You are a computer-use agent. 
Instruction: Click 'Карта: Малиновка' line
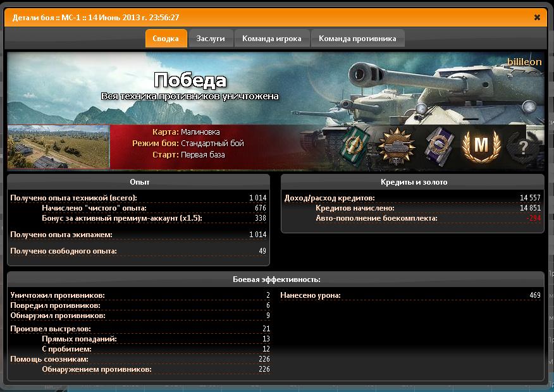(186, 132)
